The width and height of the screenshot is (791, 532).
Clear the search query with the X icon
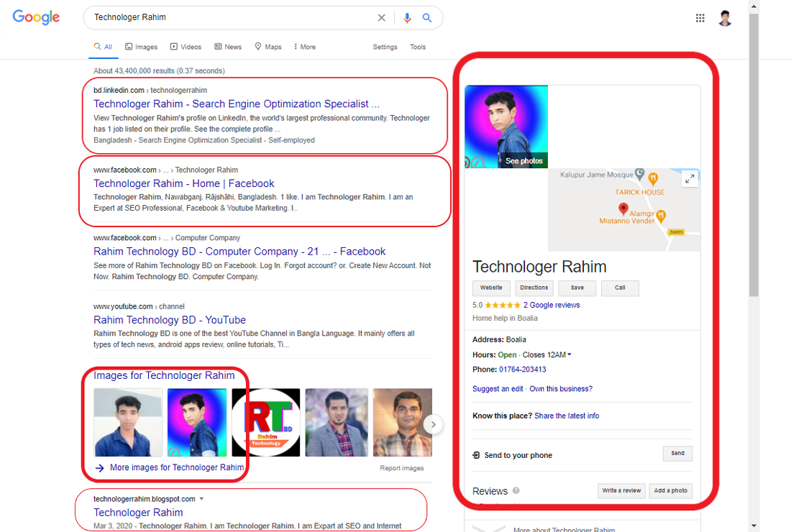[x=382, y=17]
